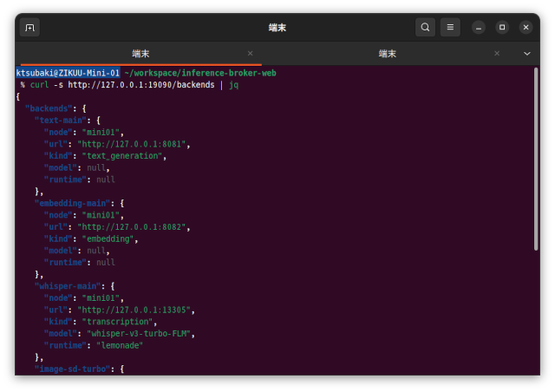
Task: Click the "embedding-main" key
Action: coord(72,203)
